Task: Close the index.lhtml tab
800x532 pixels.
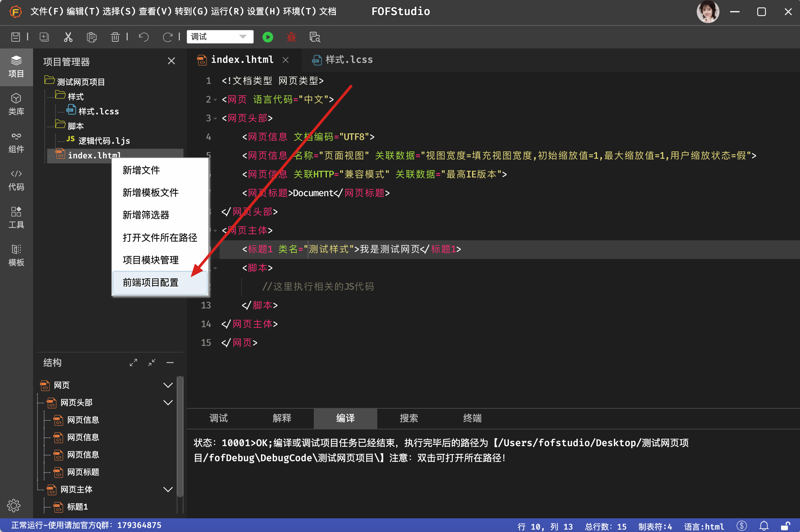Action: pos(286,60)
